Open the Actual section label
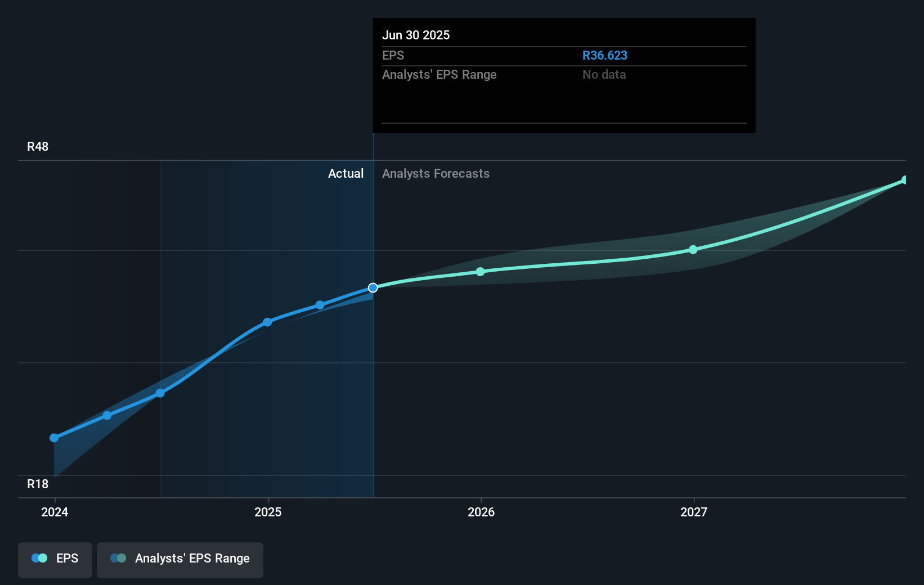The width and height of the screenshot is (924, 585). tap(346, 174)
